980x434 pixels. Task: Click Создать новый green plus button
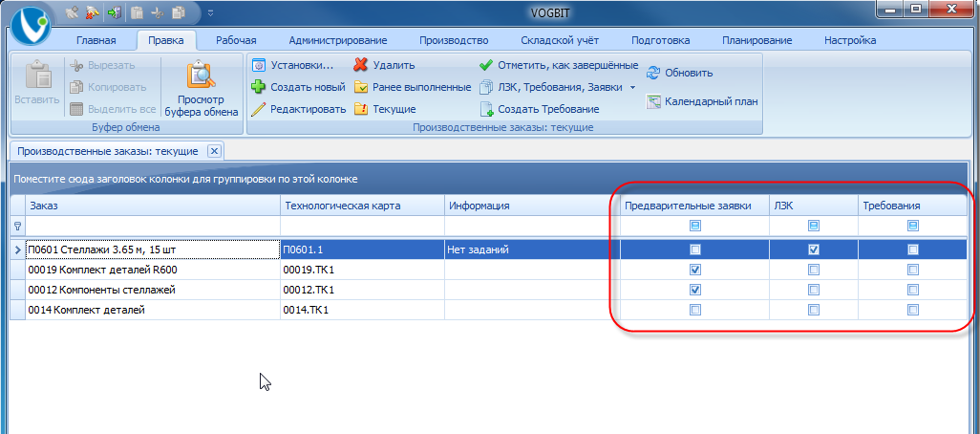click(x=298, y=87)
